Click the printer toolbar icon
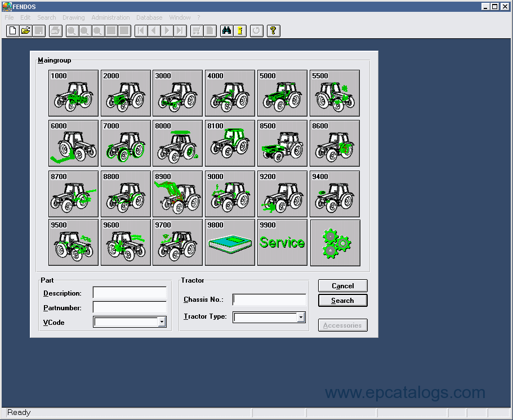 (56, 31)
